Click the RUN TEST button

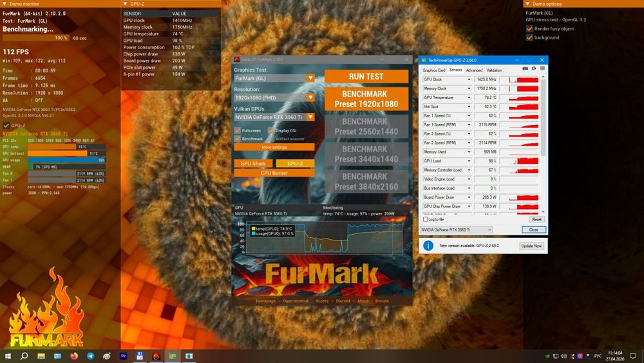point(366,77)
